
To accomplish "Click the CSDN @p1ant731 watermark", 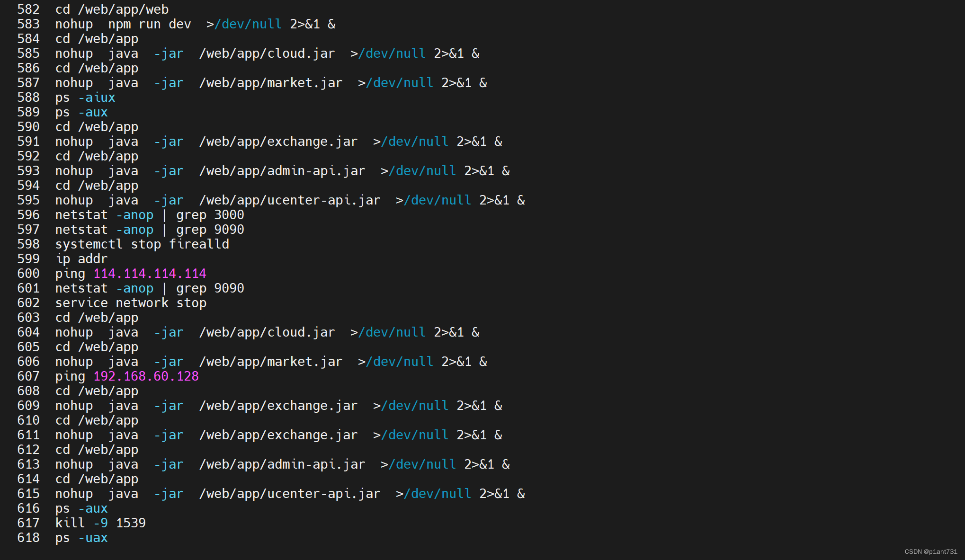I will [930, 551].
